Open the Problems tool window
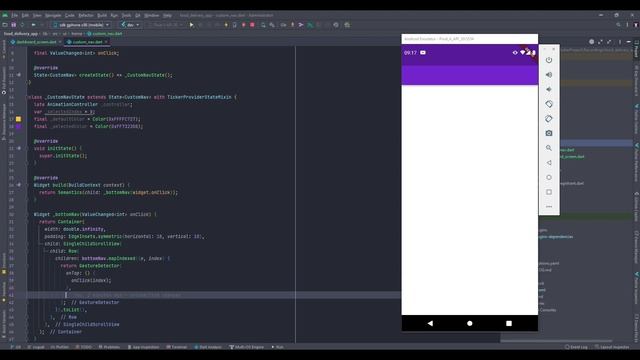Screen dimensions: 640x360 point(109,347)
